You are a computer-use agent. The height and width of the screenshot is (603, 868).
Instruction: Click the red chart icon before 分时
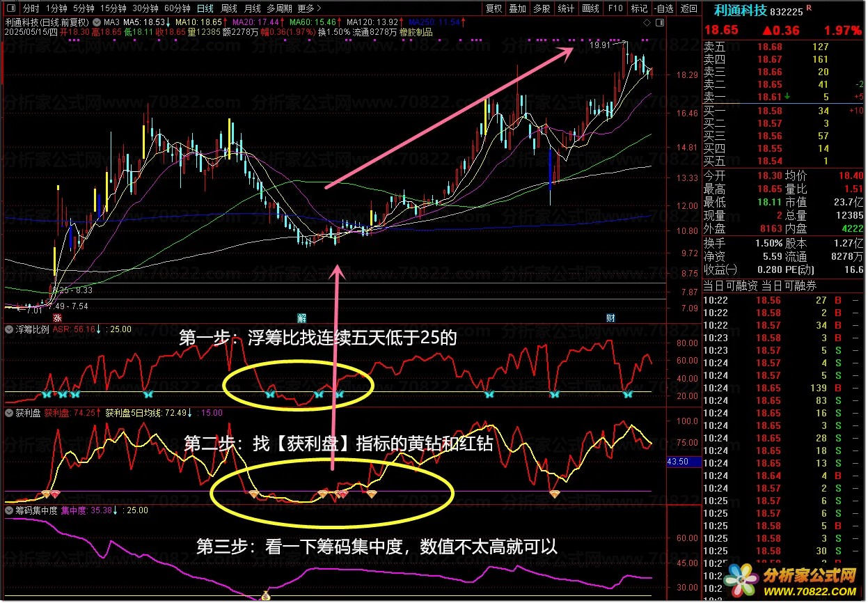click(10, 9)
